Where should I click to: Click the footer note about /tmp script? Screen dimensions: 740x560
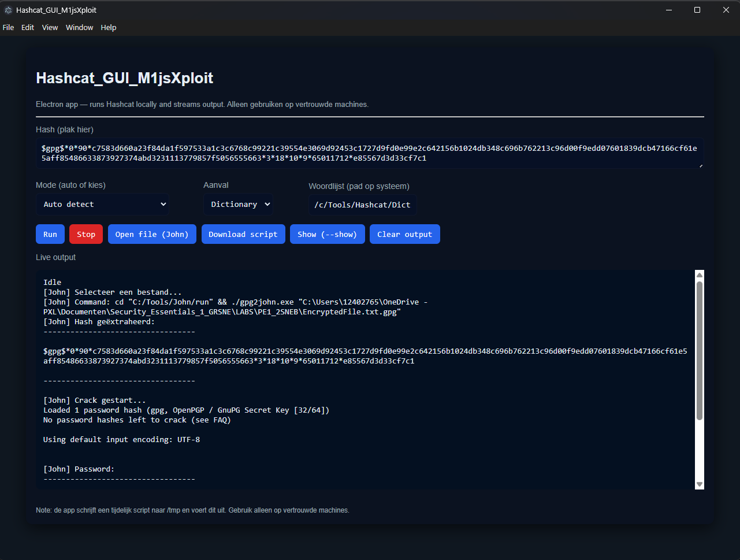coord(192,510)
